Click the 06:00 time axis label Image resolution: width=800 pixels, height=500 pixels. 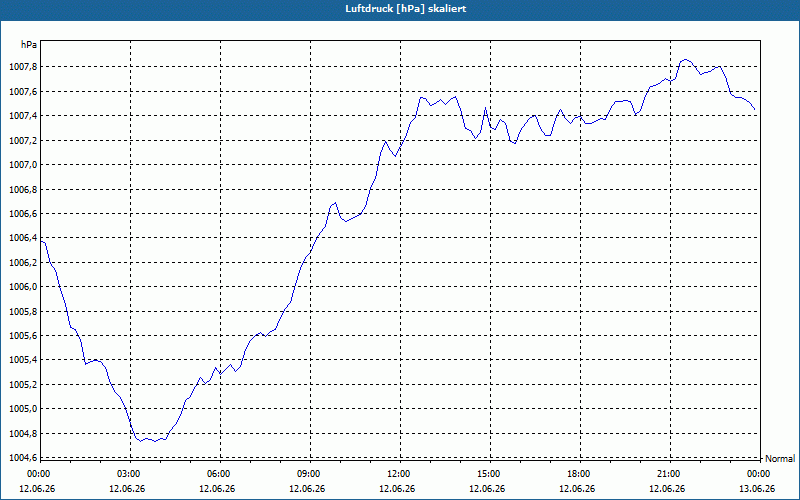[x=218, y=474]
